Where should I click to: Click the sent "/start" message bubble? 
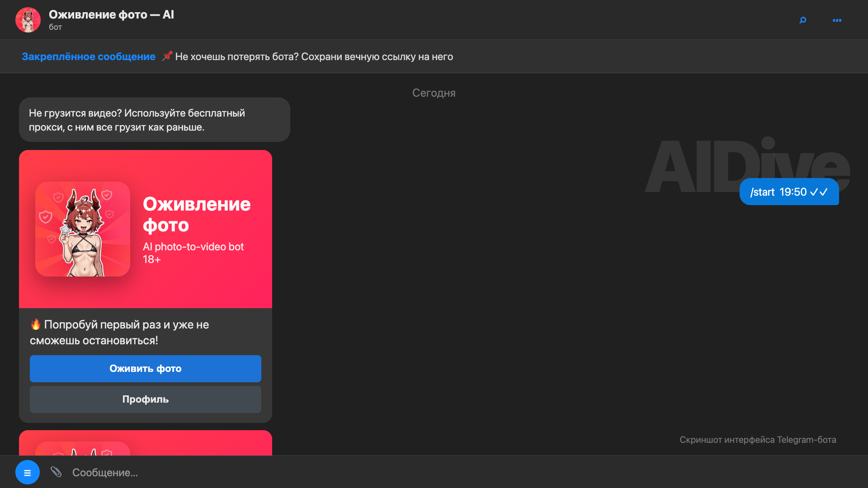[x=789, y=192]
